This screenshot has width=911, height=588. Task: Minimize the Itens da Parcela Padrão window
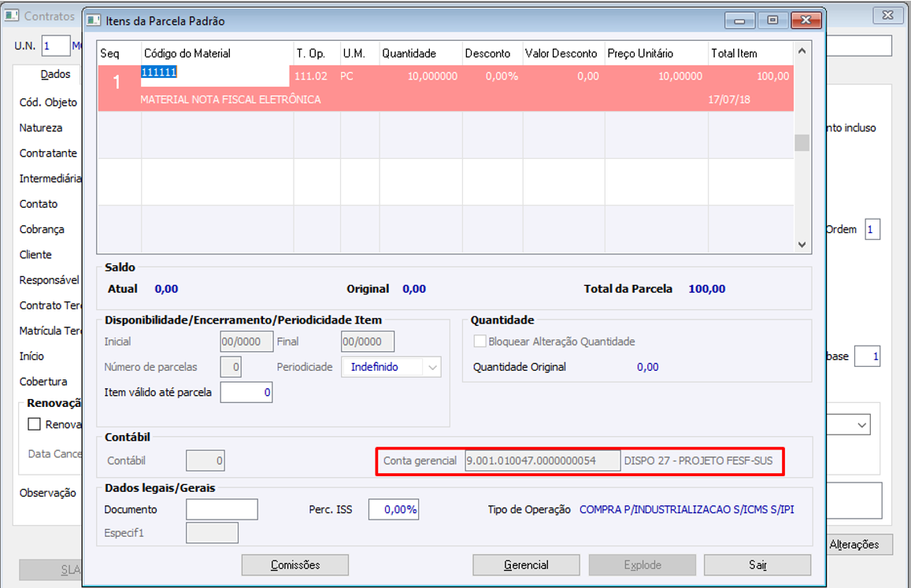pos(739,20)
